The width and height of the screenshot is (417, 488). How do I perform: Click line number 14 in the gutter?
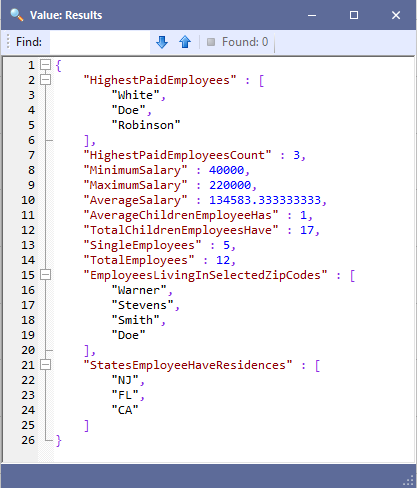tap(28, 260)
